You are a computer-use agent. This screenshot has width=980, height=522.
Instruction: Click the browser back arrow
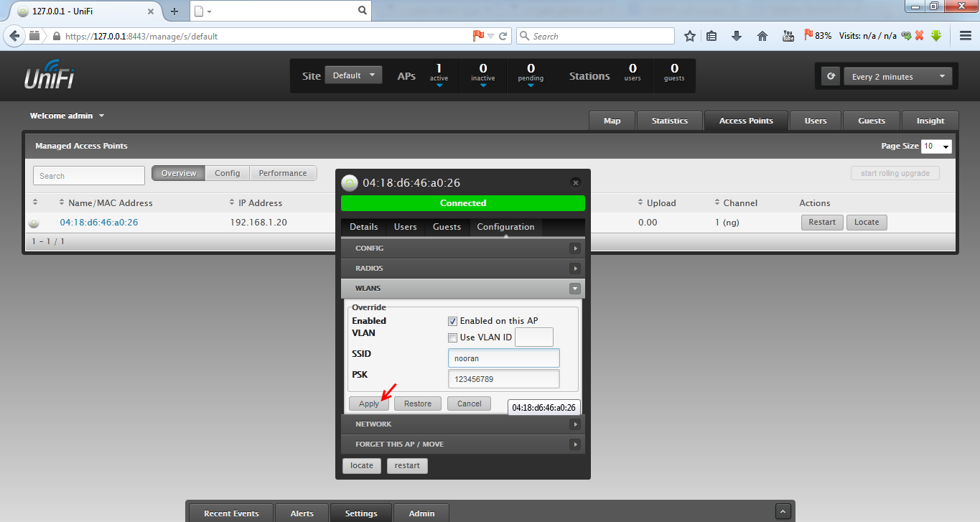[14, 36]
